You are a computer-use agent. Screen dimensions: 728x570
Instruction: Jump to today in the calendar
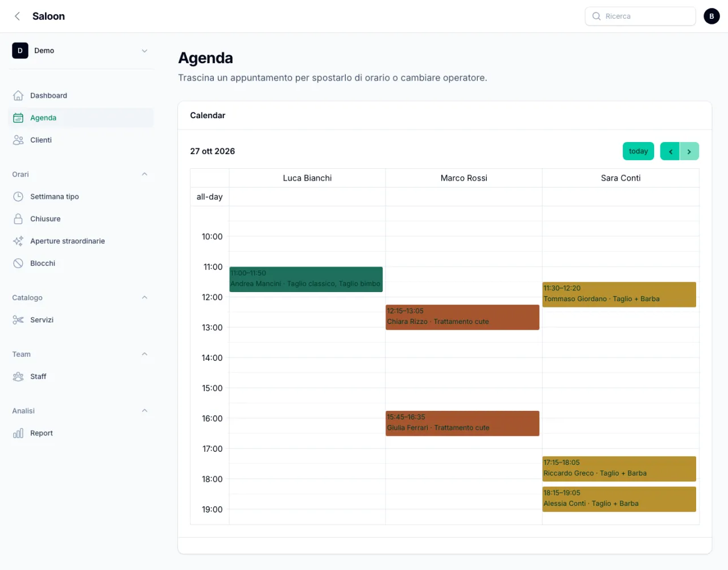(x=638, y=151)
